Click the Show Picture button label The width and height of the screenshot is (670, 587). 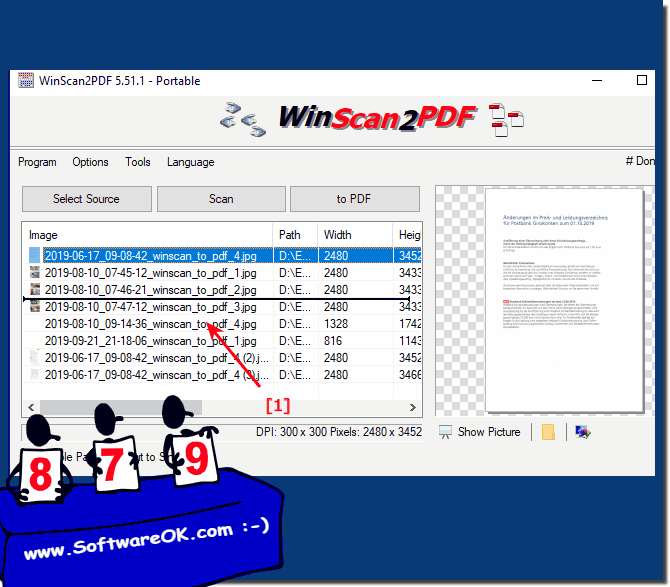coord(489,432)
